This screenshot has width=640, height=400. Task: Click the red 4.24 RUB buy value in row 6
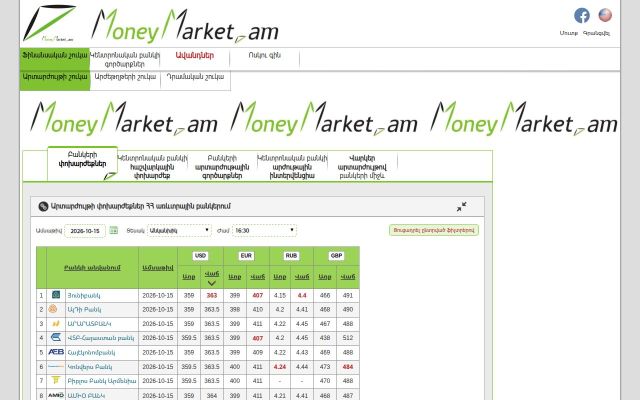click(280, 367)
